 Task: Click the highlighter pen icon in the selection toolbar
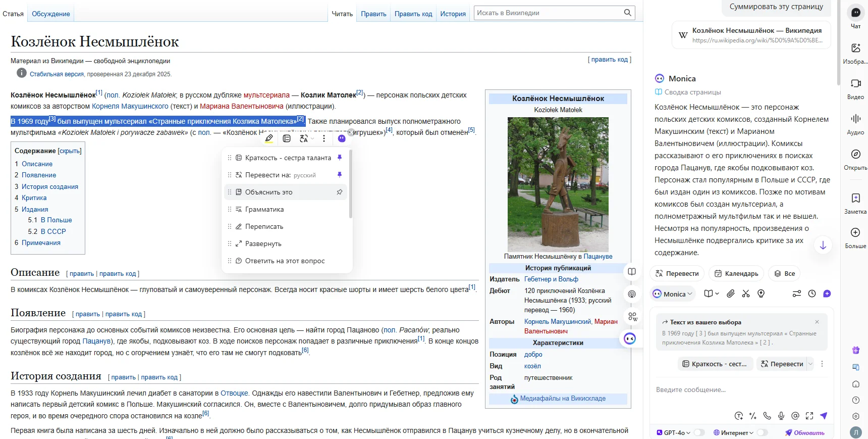click(269, 138)
